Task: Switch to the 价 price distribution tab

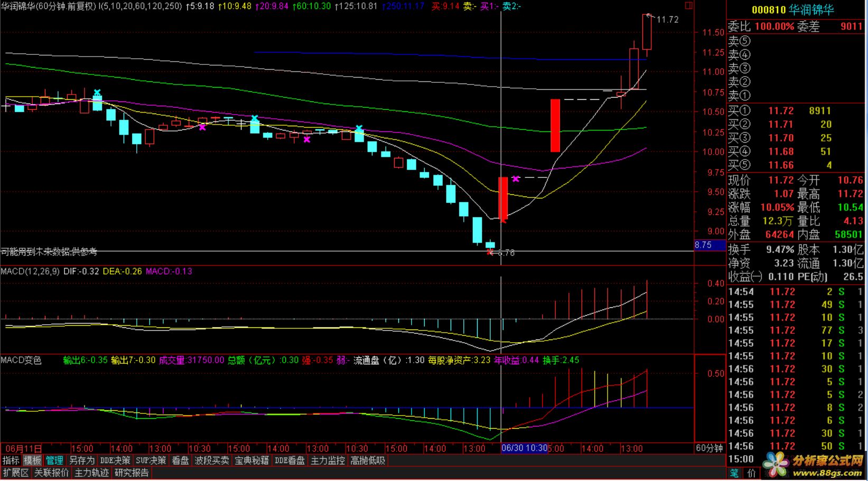Action: [752, 473]
